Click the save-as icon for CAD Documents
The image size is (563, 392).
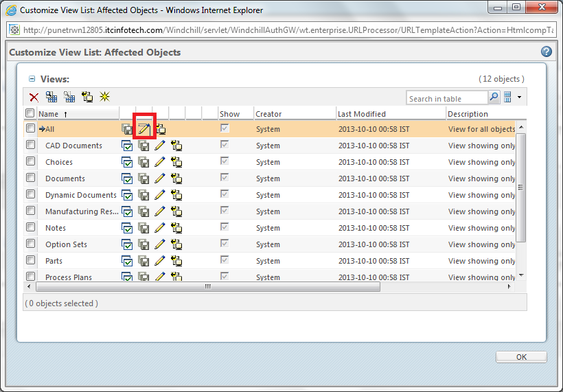pyautogui.click(x=143, y=146)
